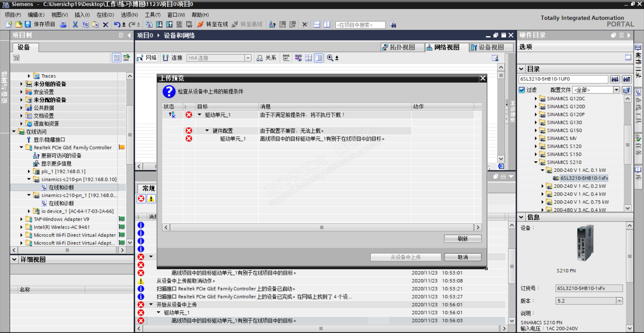Click the project tree horizontal scrollbar

(67, 250)
